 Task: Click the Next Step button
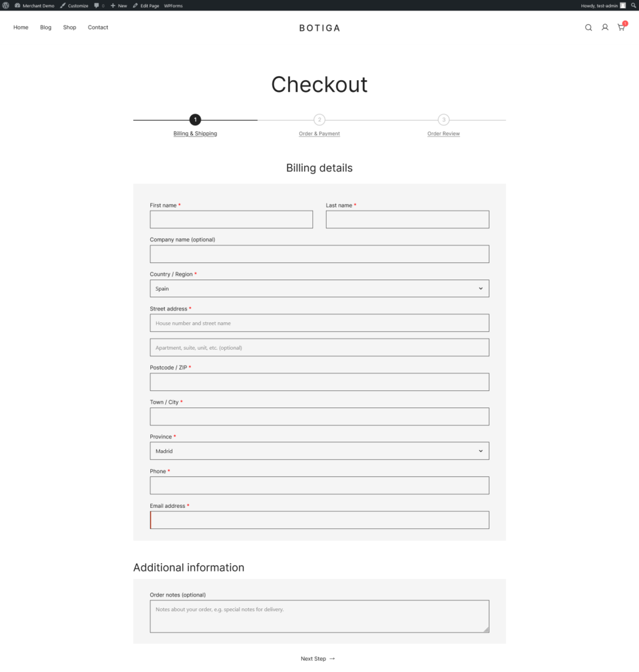318,658
